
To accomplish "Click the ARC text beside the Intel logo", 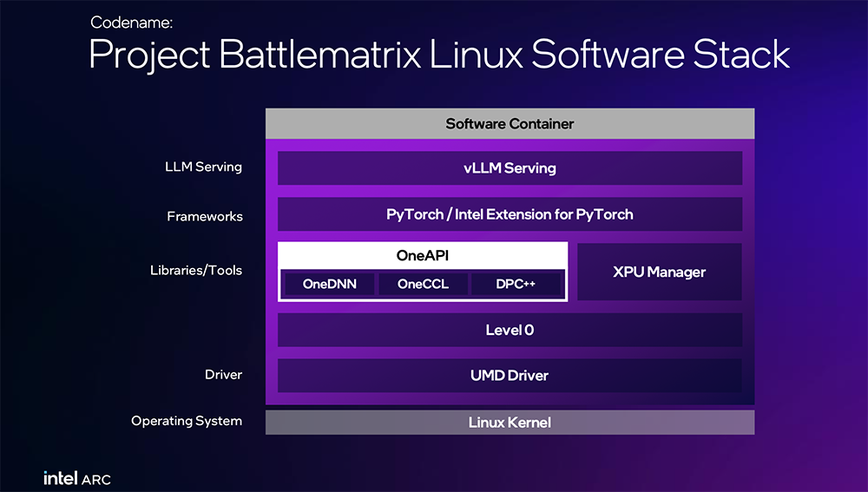I will click(96, 479).
